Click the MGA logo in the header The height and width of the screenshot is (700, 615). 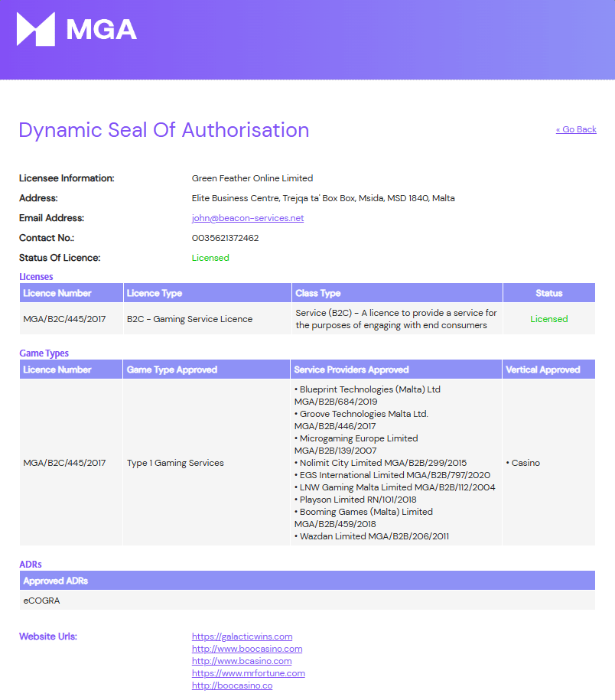pos(76,29)
